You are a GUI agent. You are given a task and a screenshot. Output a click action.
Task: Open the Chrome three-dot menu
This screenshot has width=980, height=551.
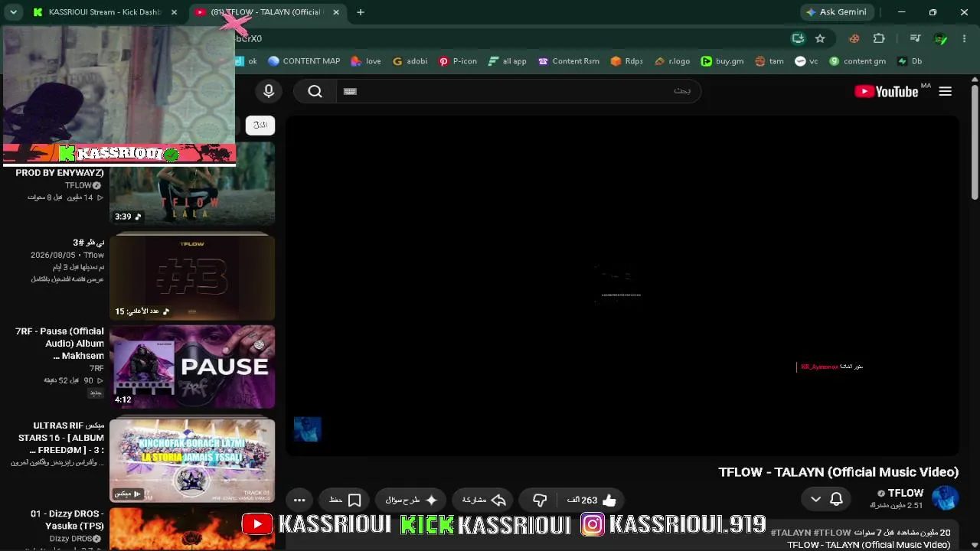964,38
